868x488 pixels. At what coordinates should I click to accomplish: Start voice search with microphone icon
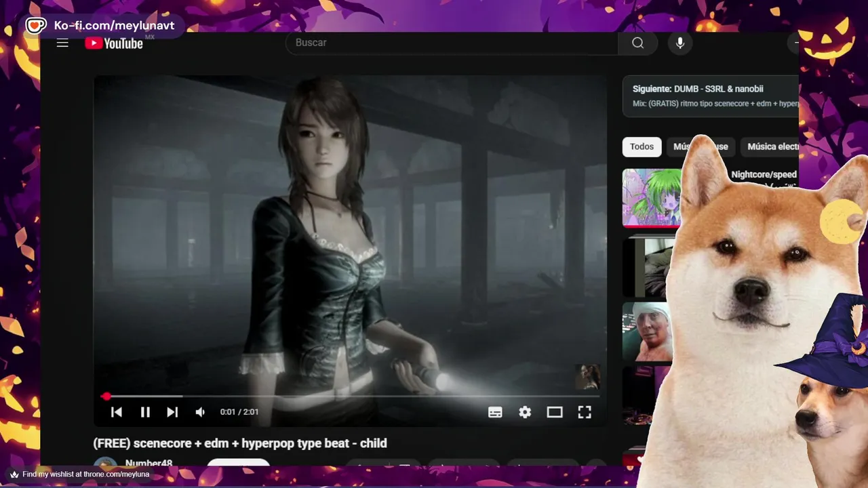(680, 43)
